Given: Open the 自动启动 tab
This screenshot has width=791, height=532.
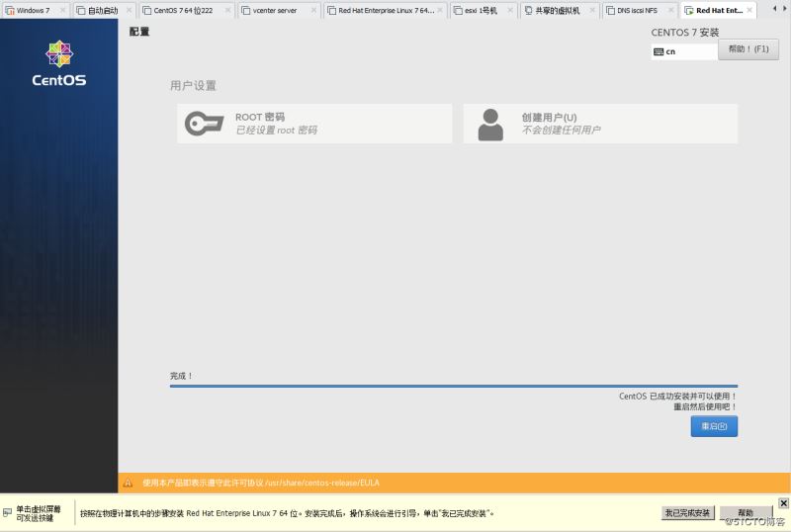Looking at the screenshot, I should pyautogui.click(x=103, y=10).
